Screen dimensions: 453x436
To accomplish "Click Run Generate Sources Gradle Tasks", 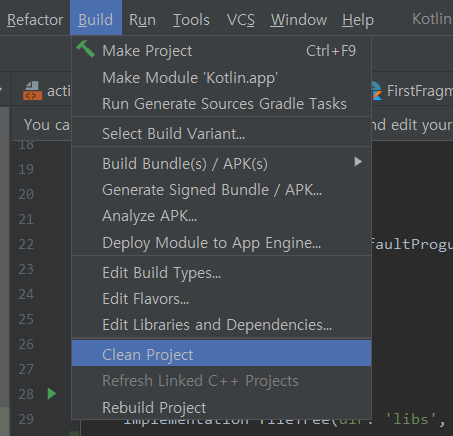I will 221,104.
